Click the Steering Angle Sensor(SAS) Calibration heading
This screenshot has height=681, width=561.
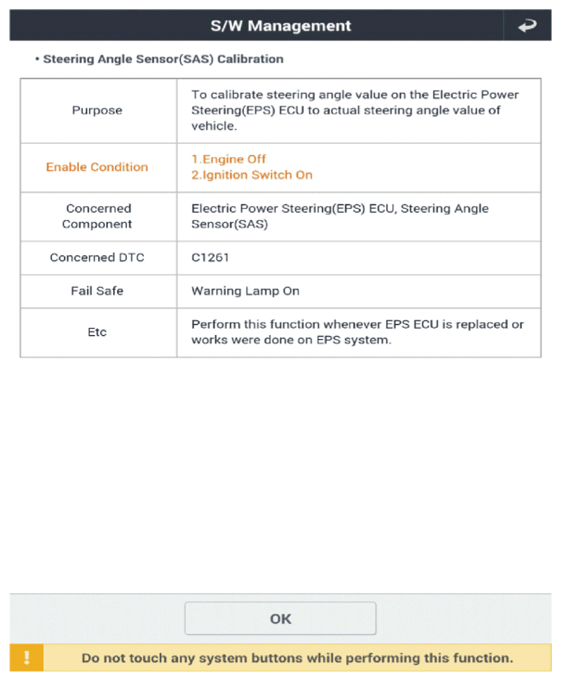pos(163,59)
